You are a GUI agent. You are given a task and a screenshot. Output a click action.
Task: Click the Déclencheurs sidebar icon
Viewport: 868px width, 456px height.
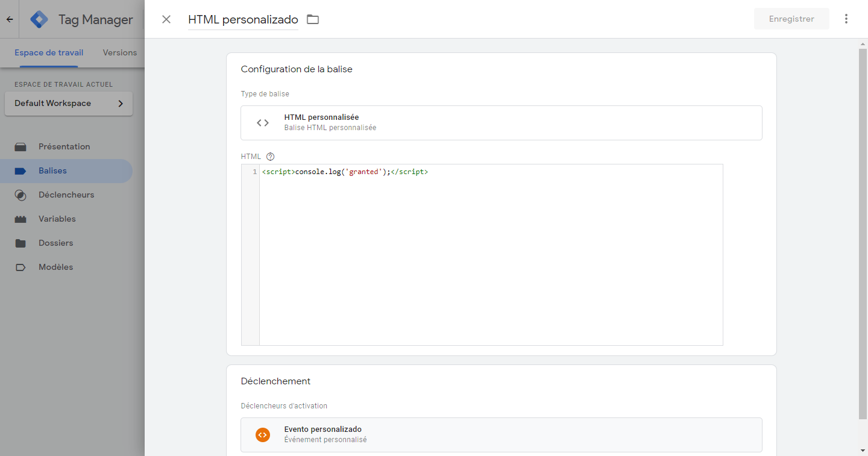tap(20, 195)
